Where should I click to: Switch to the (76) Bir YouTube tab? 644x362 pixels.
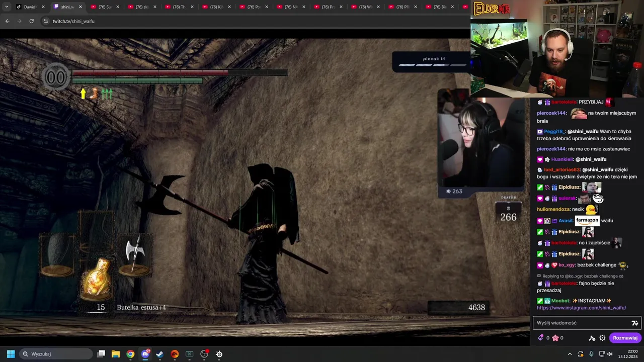440,7
